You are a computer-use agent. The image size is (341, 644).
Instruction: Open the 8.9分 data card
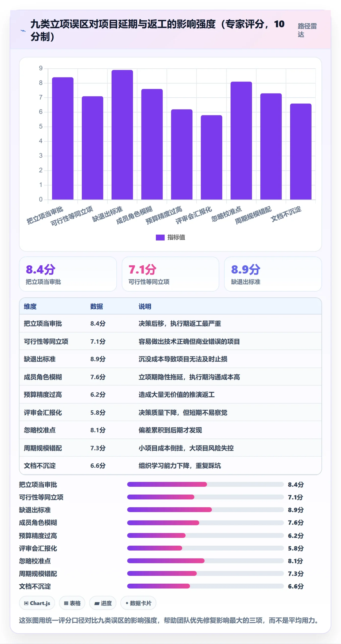tap(273, 274)
